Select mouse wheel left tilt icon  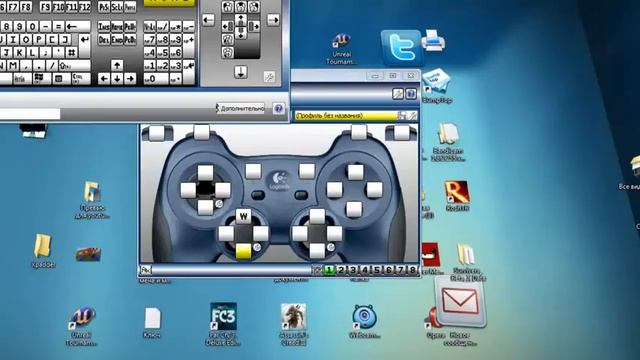pyautogui.click(x=228, y=27)
